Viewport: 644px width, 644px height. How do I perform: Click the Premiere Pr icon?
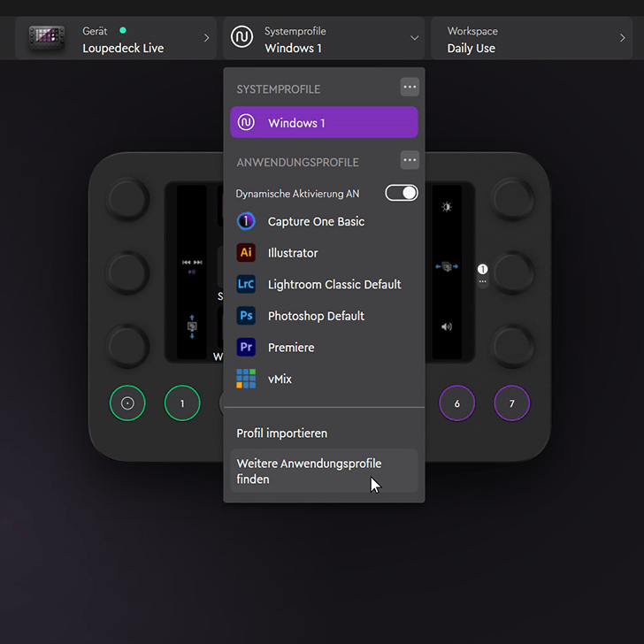[x=246, y=347]
